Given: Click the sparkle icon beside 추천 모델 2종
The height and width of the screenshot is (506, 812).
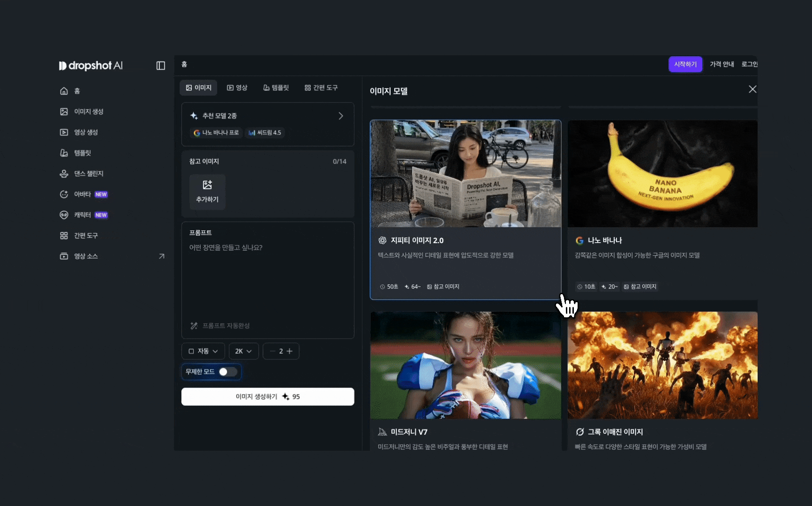Looking at the screenshot, I should pyautogui.click(x=194, y=116).
